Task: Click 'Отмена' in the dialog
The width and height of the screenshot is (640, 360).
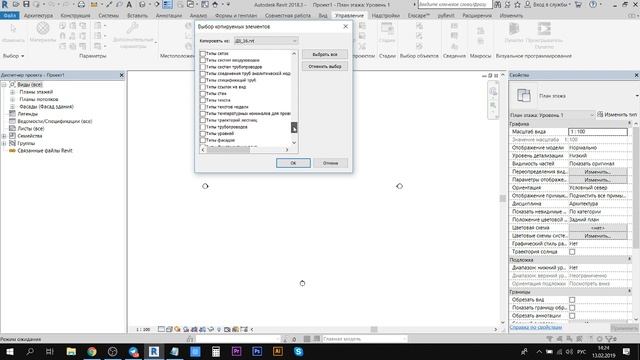Action: (330, 163)
